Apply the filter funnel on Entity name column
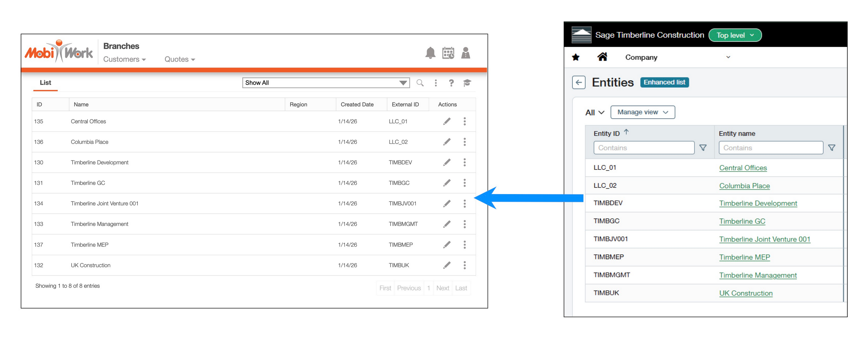Image resolution: width=868 pixels, height=343 pixels. (x=832, y=147)
